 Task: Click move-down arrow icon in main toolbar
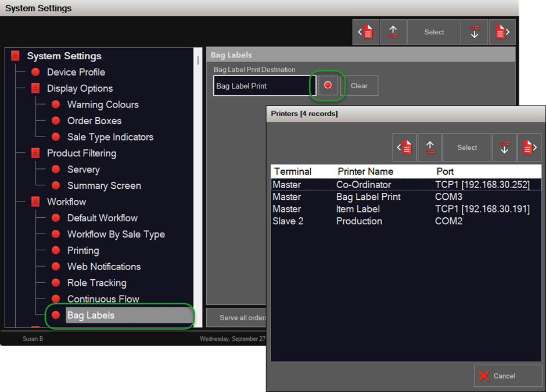point(475,33)
